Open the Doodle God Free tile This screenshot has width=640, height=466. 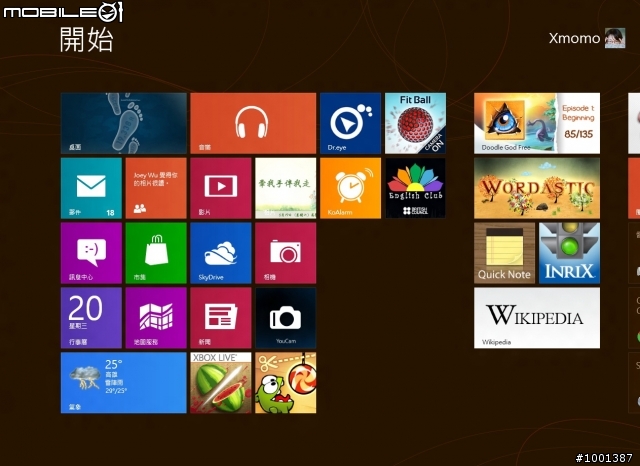(537, 123)
